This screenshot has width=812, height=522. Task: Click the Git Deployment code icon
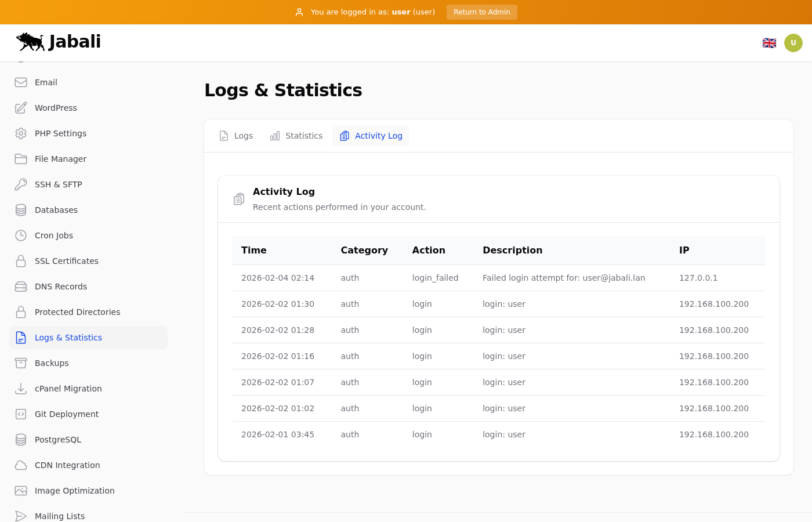(x=21, y=414)
